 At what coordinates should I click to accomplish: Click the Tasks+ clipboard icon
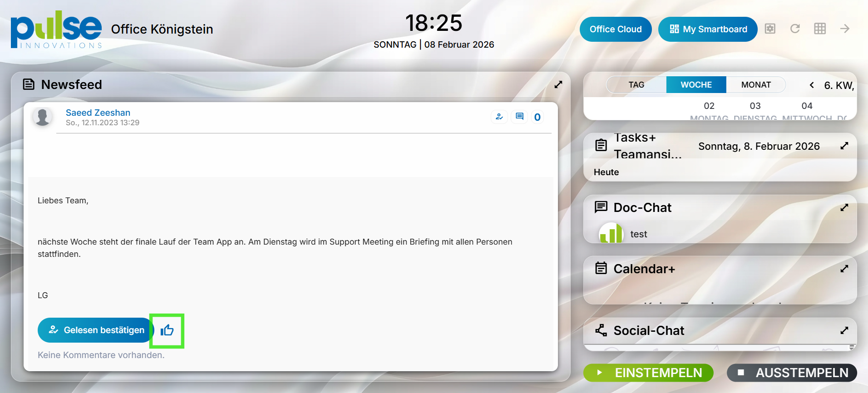pos(601,145)
